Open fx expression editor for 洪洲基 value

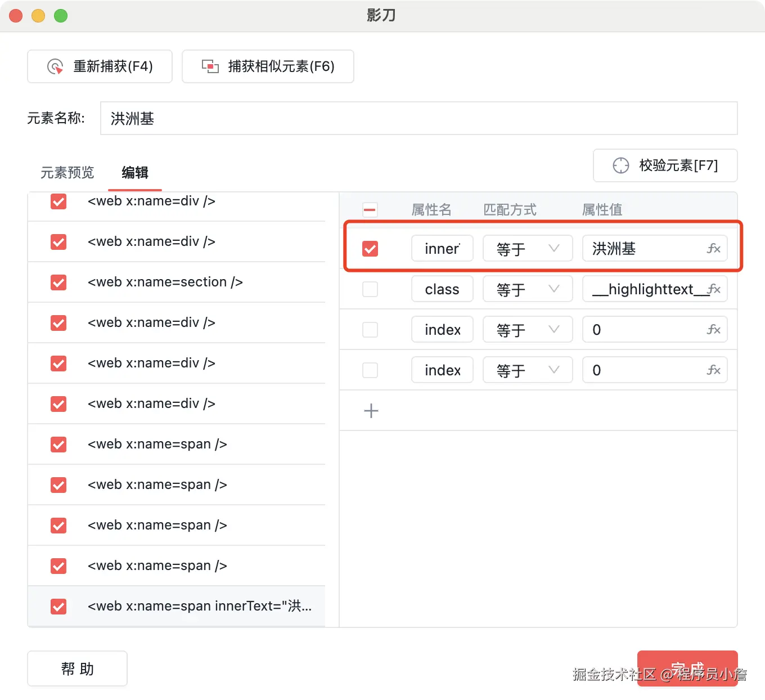713,249
